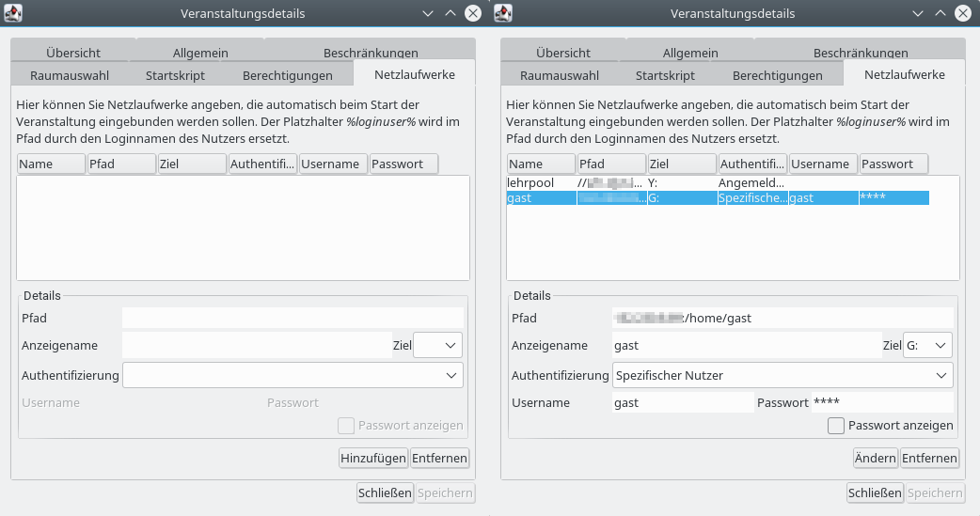Click the Ändern button

point(875,459)
